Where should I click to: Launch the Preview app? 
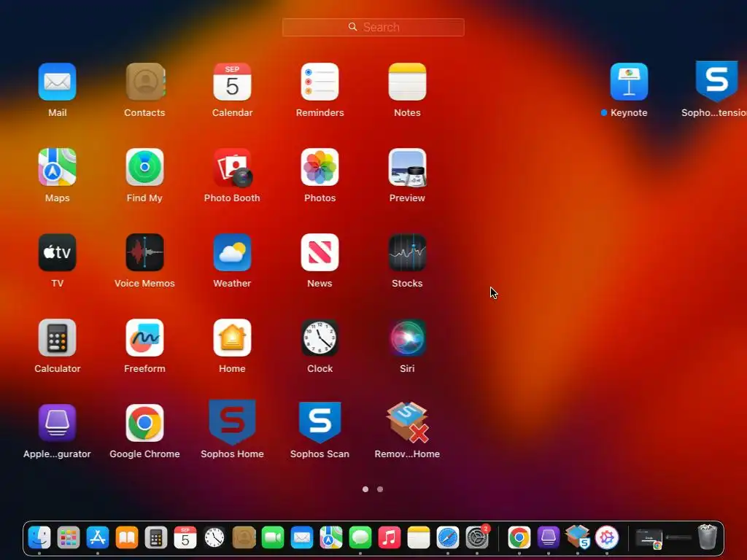[x=407, y=167]
